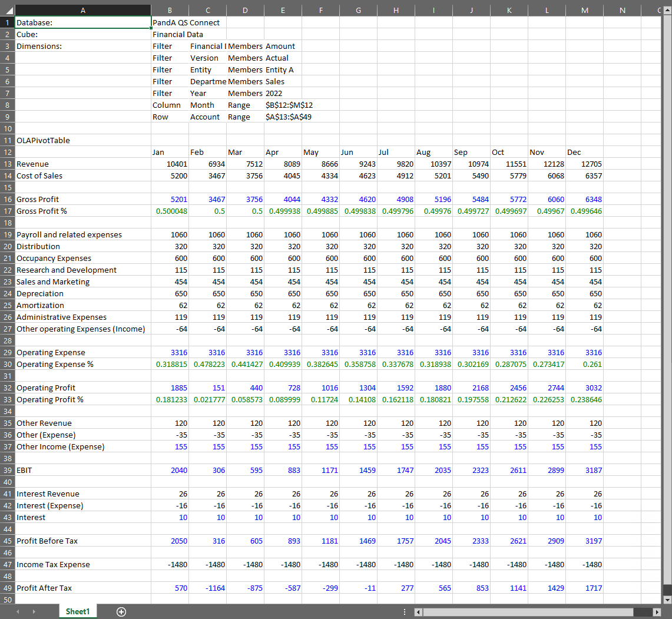Click the vertical scrollbar down arrow
The height and width of the screenshot is (619, 672).
click(x=666, y=600)
